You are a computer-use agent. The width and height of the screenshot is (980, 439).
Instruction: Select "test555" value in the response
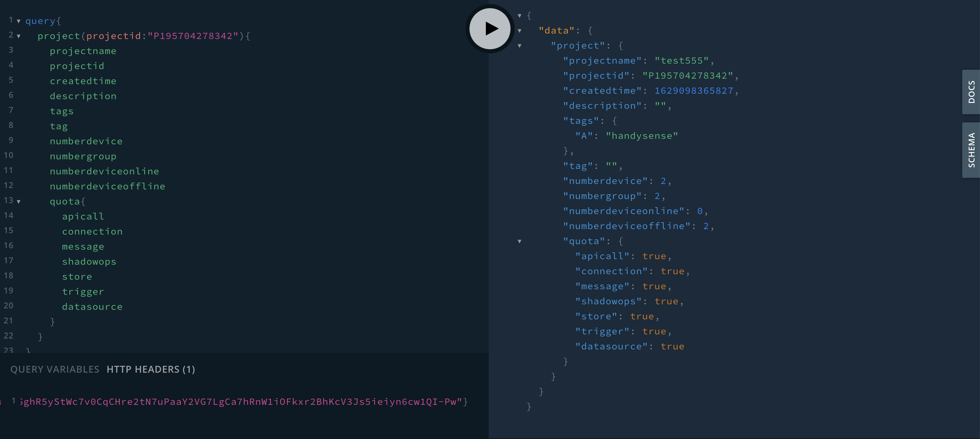[x=681, y=61]
